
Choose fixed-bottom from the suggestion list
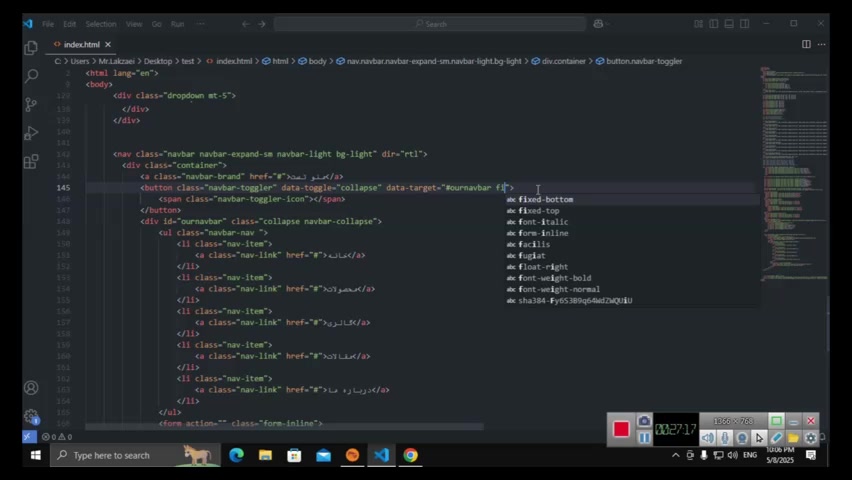[632, 200]
